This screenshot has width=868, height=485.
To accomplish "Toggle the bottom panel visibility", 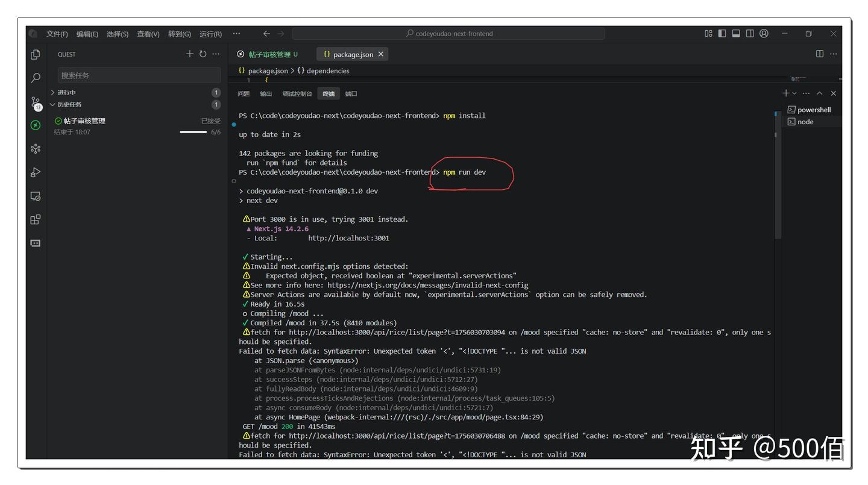I will 736,34.
